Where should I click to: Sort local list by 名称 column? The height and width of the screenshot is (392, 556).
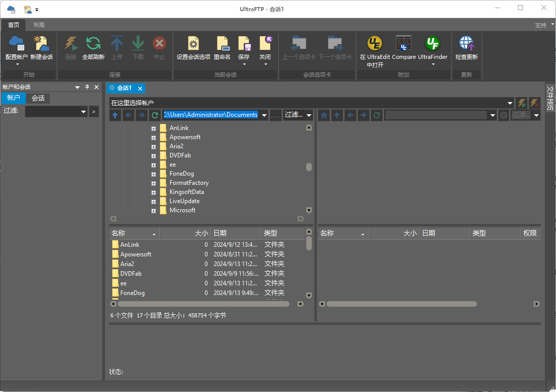point(135,233)
